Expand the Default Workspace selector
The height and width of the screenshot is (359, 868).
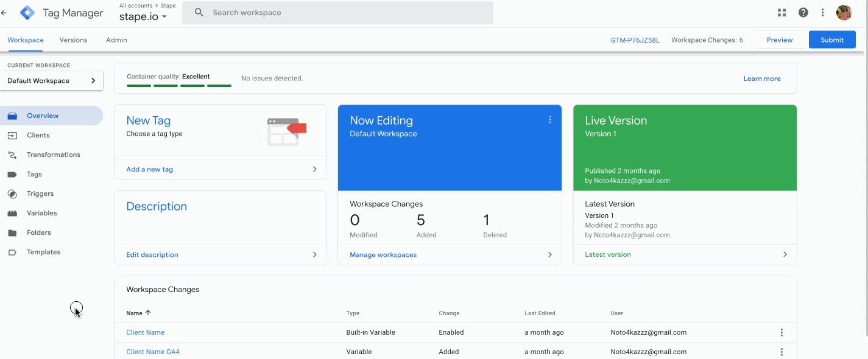click(x=52, y=80)
